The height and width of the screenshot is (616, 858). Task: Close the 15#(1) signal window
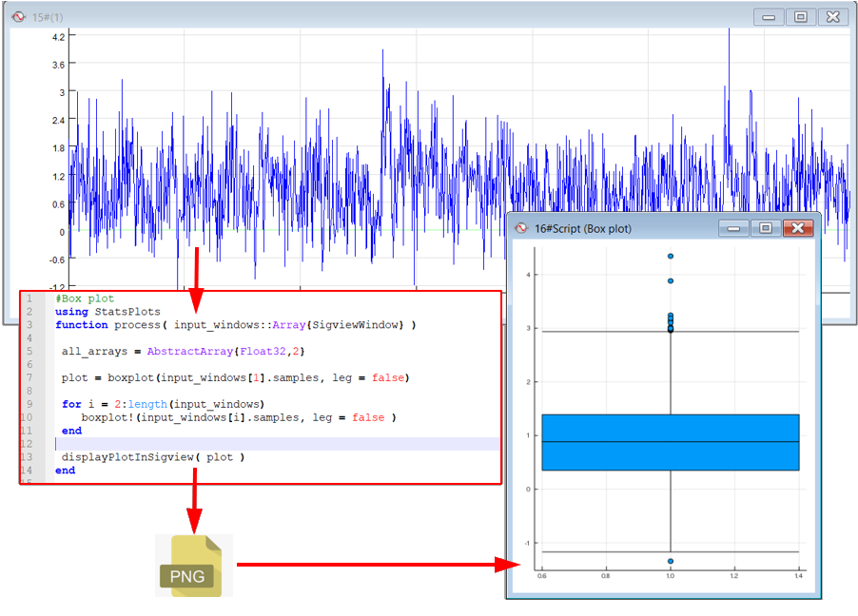click(x=833, y=17)
